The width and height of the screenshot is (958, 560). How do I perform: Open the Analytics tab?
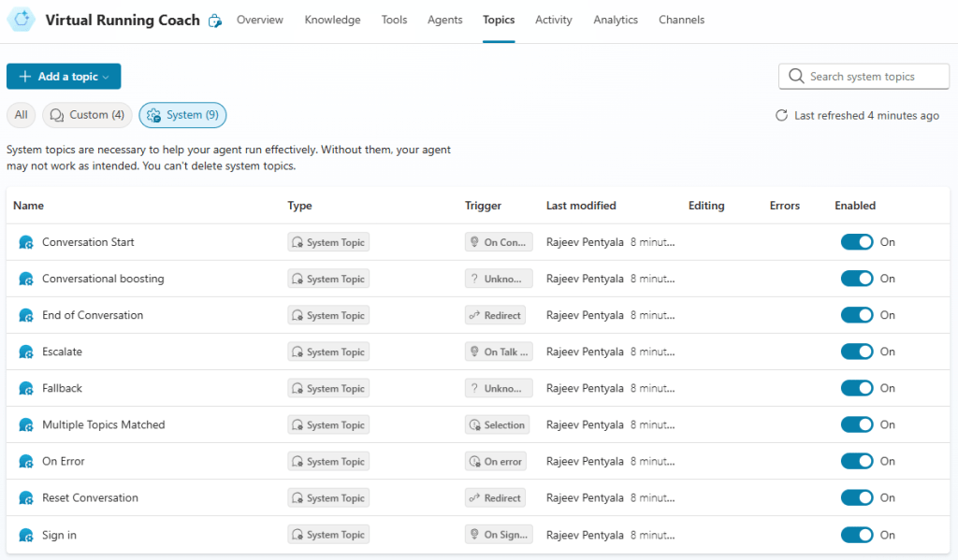[615, 20]
